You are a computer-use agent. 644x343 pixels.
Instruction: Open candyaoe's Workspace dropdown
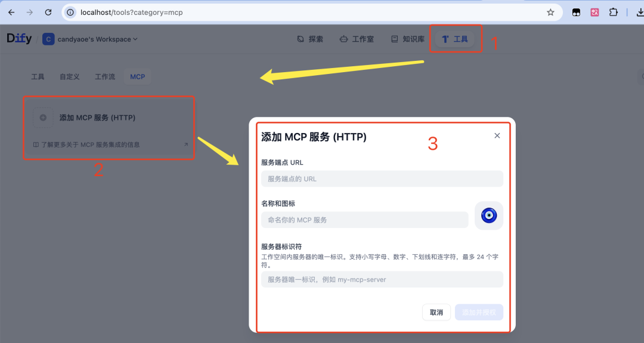tap(97, 39)
